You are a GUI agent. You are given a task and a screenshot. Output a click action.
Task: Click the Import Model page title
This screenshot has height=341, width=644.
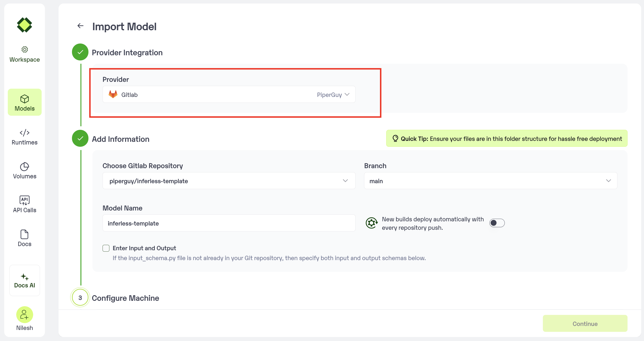click(x=124, y=27)
